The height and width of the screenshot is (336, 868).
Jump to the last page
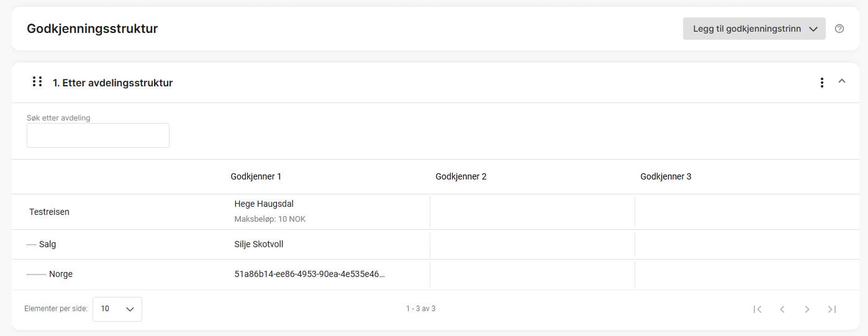click(x=832, y=309)
